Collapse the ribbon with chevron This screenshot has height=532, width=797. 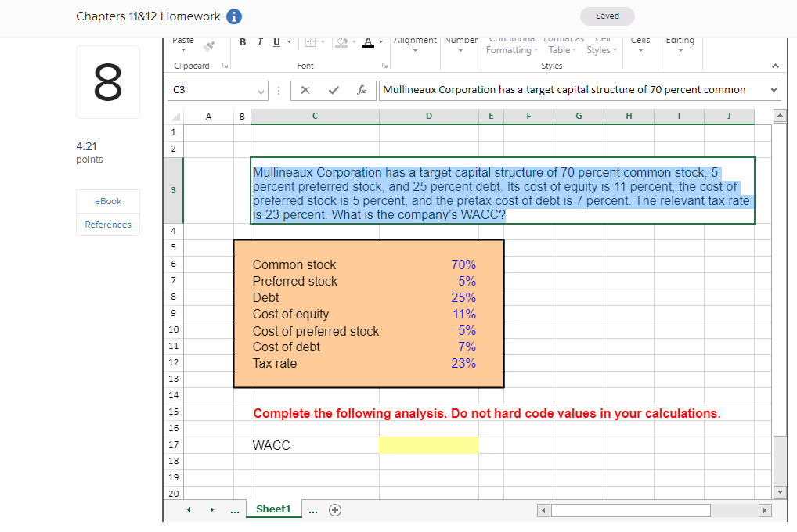[x=775, y=66]
